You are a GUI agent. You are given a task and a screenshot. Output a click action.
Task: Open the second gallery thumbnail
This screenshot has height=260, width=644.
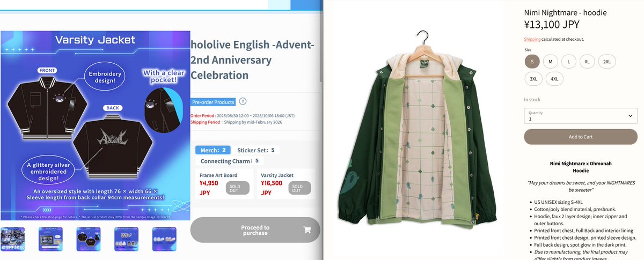pyautogui.click(x=51, y=239)
